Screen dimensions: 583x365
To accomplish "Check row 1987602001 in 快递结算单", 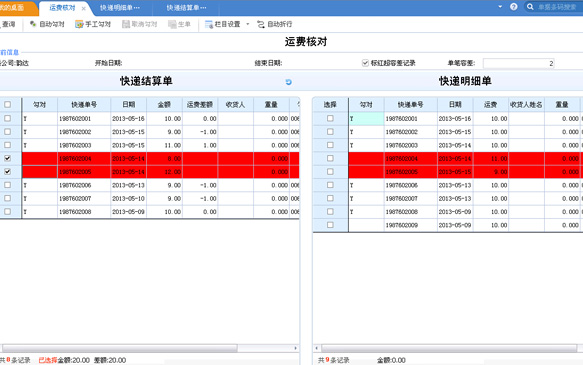I will [7, 118].
